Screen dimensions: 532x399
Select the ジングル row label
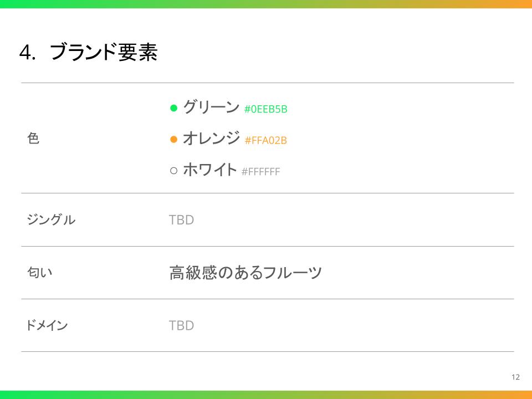coord(50,220)
